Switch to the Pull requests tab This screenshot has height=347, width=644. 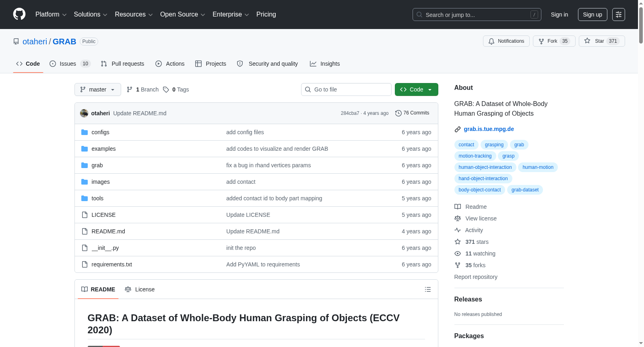coord(122,64)
